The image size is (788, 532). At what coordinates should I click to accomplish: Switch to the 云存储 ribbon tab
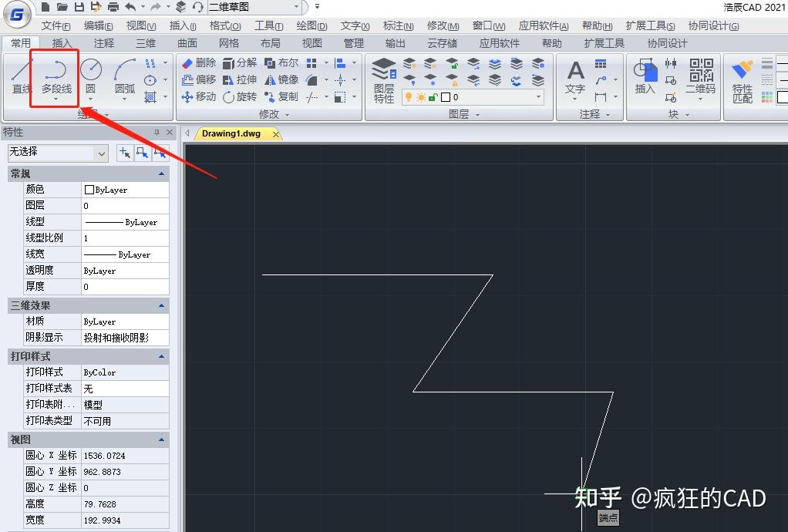coord(443,43)
